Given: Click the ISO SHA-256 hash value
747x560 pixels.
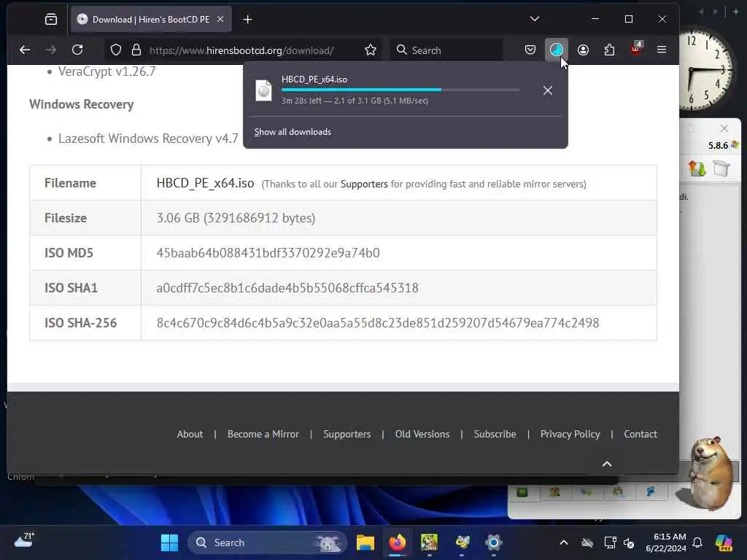Looking at the screenshot, I should pos(378,323).
